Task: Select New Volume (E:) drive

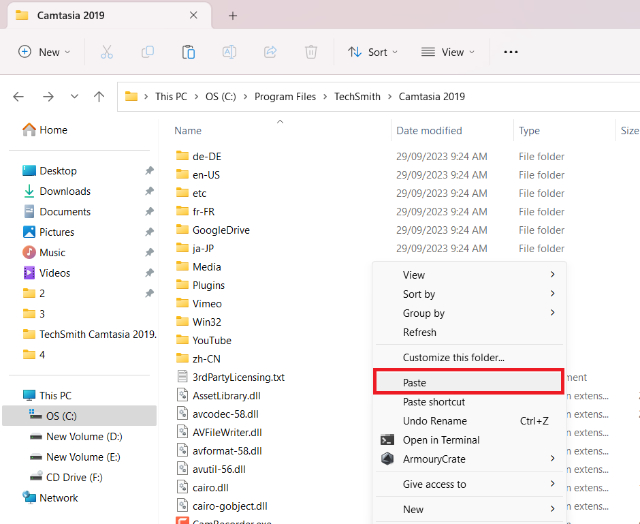Action: [x=75, y=457]
